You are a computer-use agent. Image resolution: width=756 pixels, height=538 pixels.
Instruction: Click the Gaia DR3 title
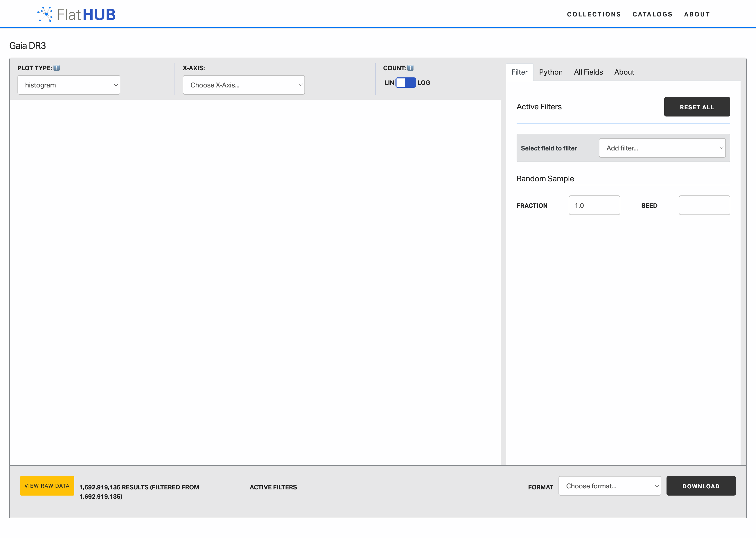coord(28,46)
